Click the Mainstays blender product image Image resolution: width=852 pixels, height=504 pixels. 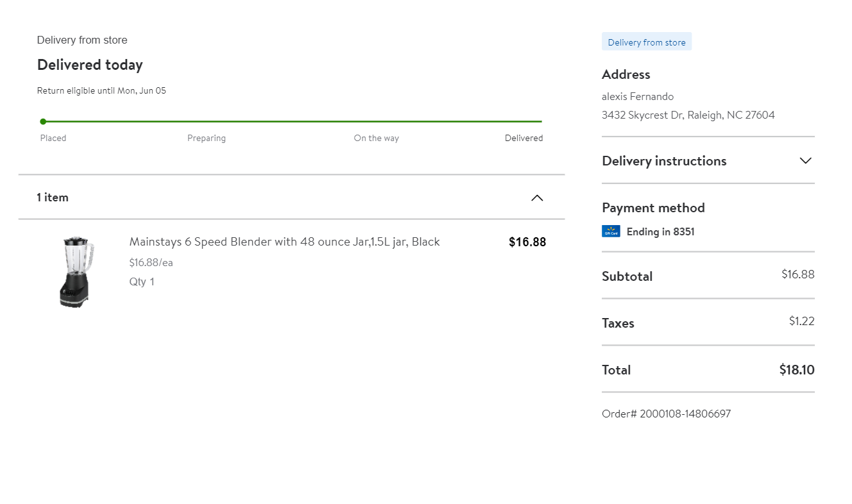[77, 271]
